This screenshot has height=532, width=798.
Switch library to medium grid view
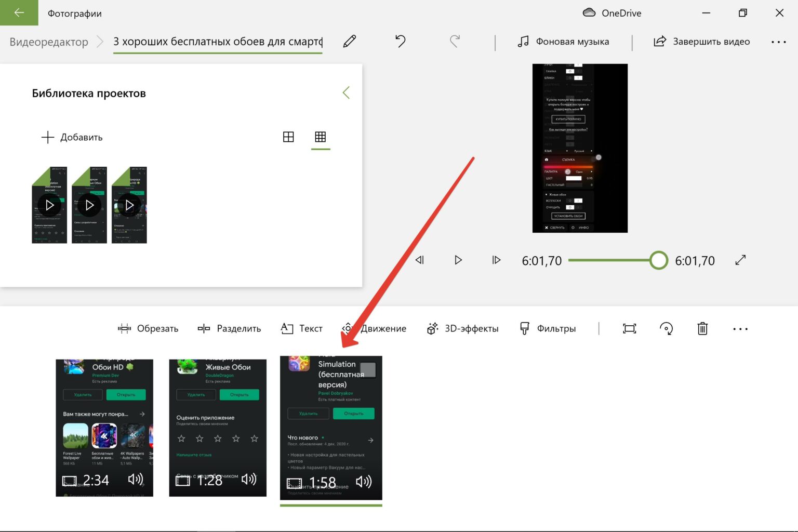click(288, 137)
